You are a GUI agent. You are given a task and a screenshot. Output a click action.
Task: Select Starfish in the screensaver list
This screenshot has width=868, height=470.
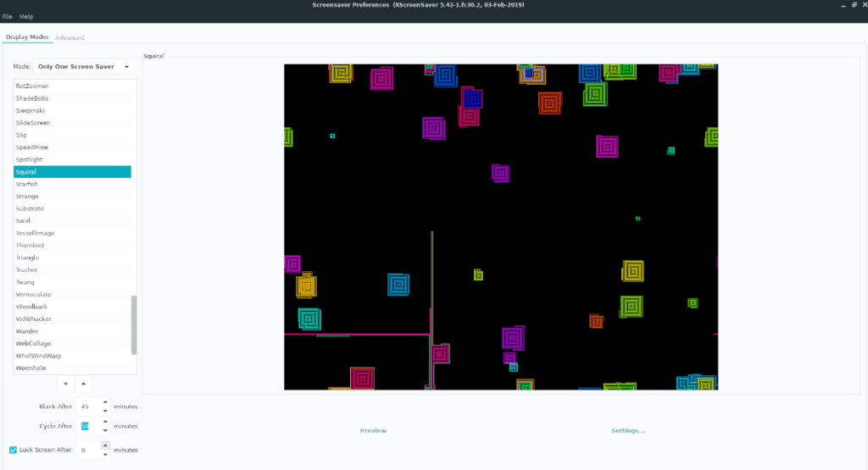(x=27, y=184)
